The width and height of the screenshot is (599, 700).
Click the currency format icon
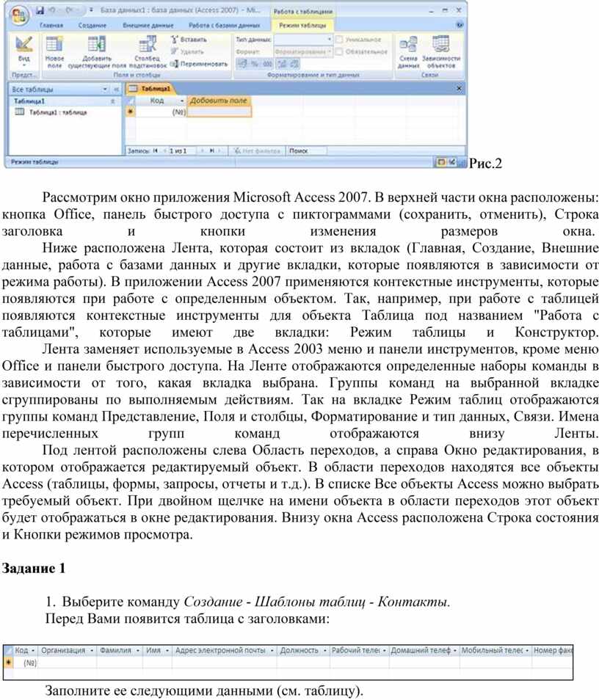tap(242, 64)
